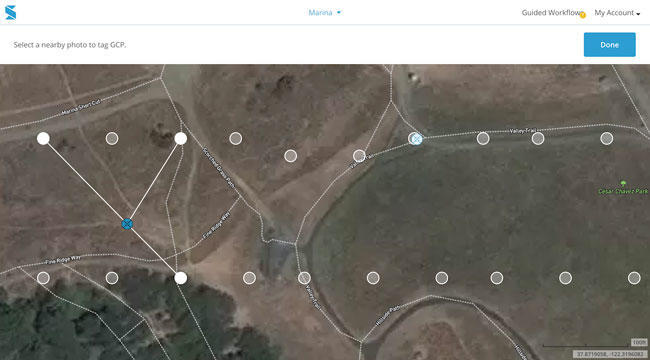Image resolution: width=650 pixels, height=360 pixels.
Task: Select the white photo point below Fine Ridge Way
Action: (180, 278)
